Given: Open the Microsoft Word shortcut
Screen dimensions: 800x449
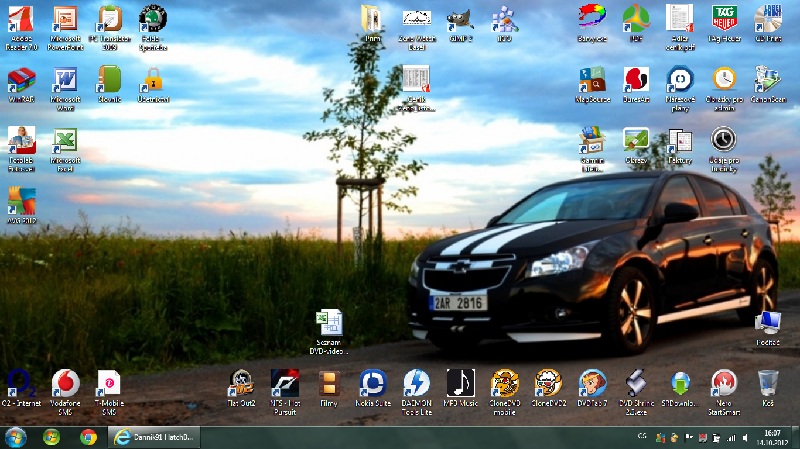Looking at the screenshot, I should [65, 80].
